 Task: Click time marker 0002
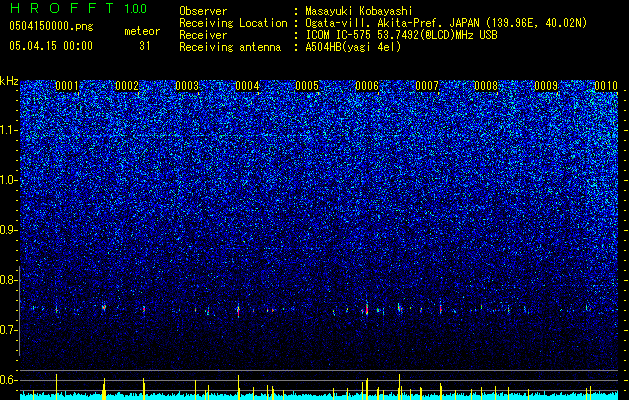point(127,86)
